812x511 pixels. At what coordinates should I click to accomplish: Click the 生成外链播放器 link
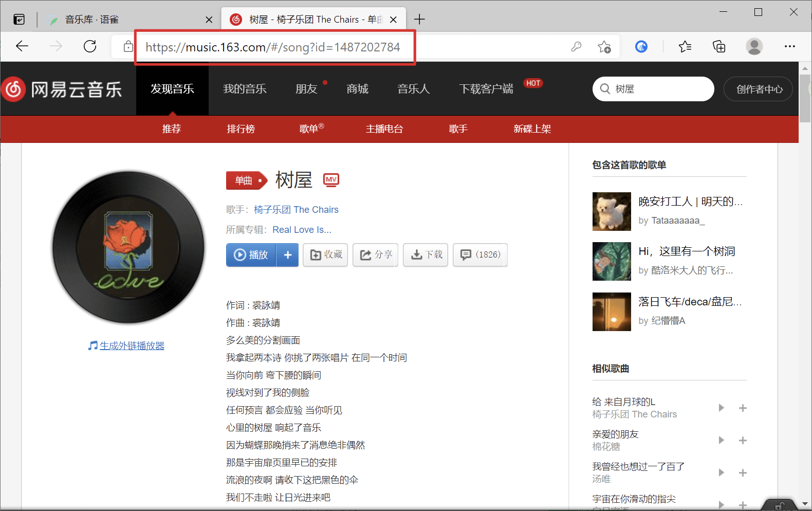coord(132,346)
